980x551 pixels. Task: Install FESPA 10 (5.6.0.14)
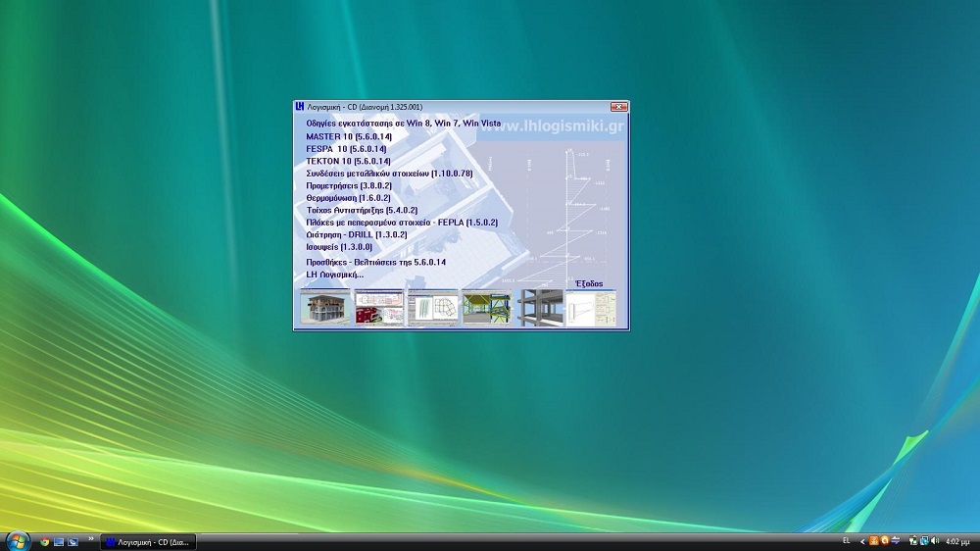(x=346, y=149)
